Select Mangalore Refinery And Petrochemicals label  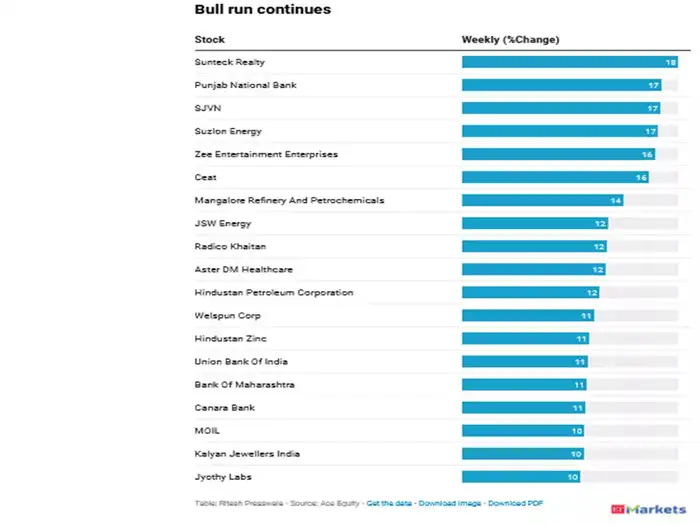289,200
